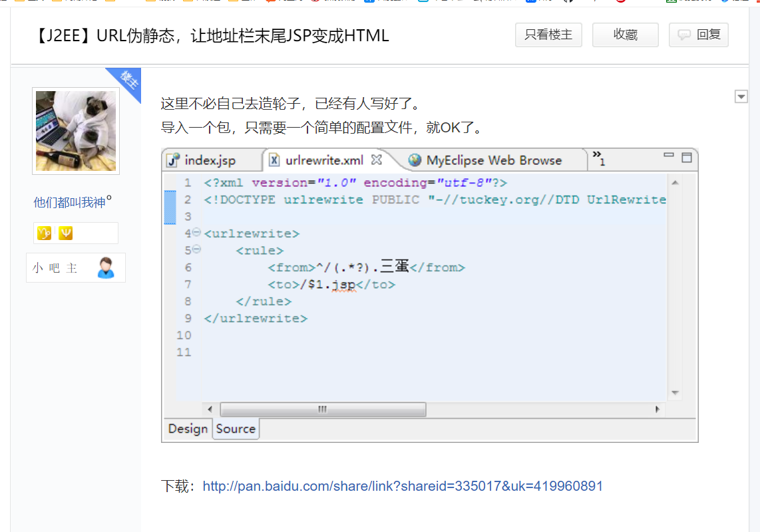Click the Capricorn zodiac badge icon

tap(44, 233)
